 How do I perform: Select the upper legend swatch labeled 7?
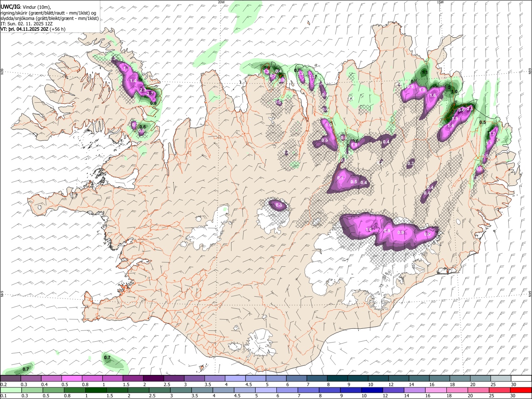point(316,379)
